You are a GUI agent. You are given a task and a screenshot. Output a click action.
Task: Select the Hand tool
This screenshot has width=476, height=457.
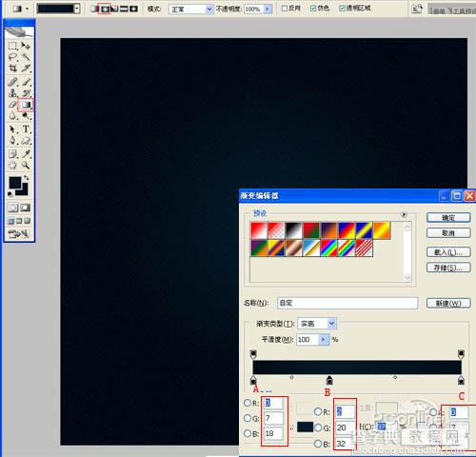tap(12, 165)
